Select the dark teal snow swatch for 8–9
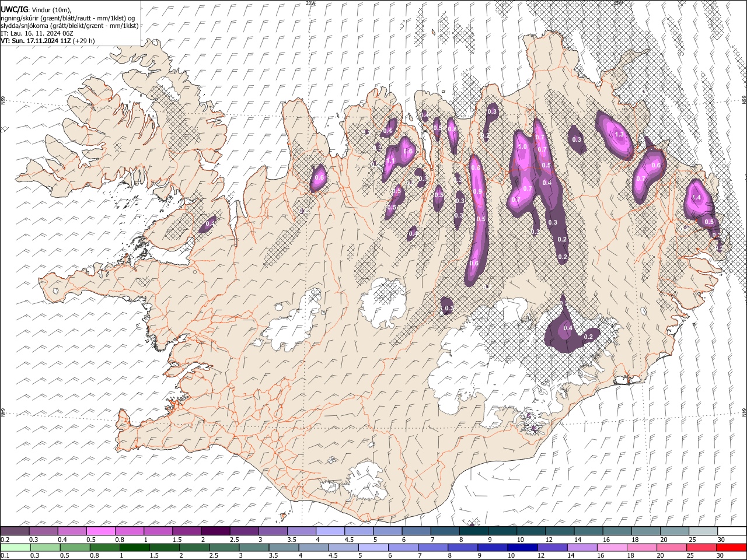Image resolution: width=747 pixels, height=560 pixels. click(x=473, y=531)
